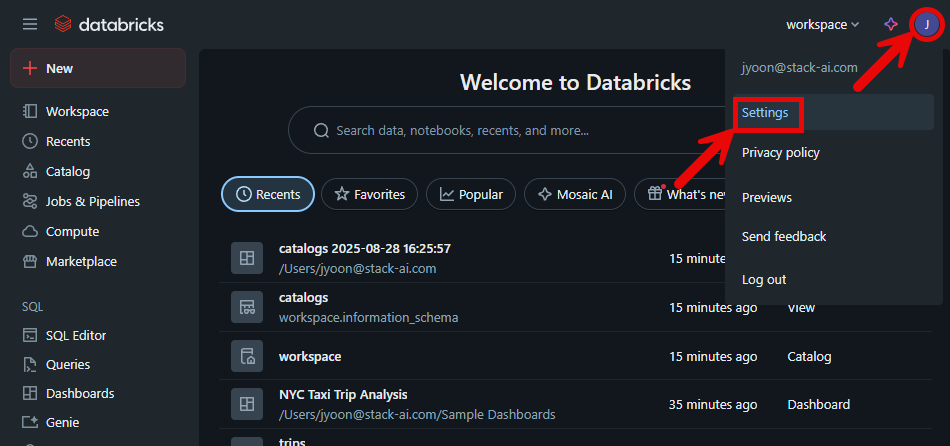Click the user avatar J icon
950x446 pixels.
click(x=926, y=24)
